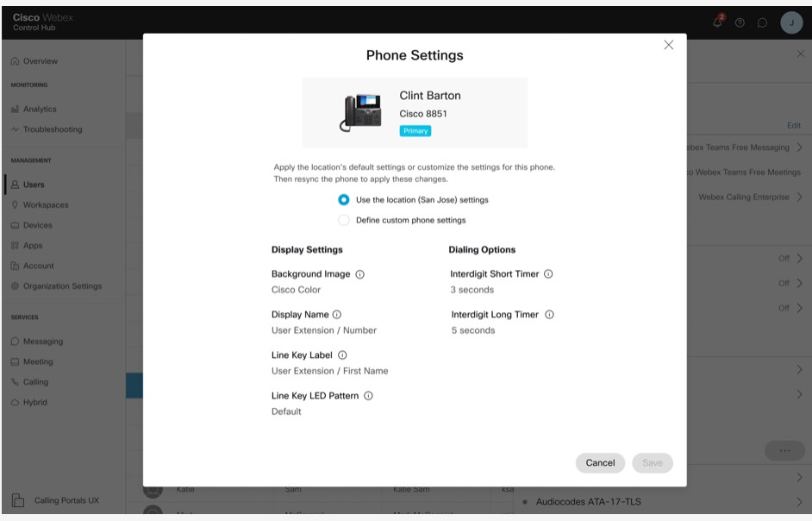The image size is (812, 521).
Task: Click info icon beside Interdigit Short Timer
Action: pos(548,274)
